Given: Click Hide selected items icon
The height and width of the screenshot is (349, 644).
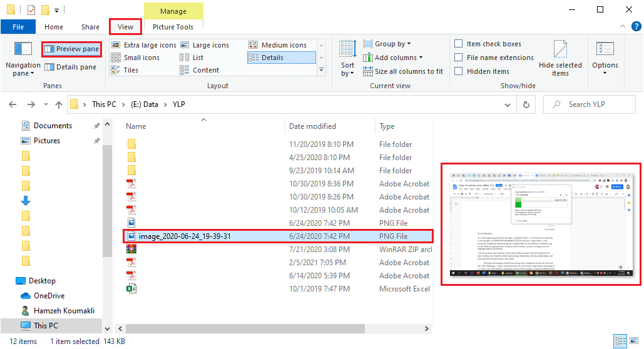Looking at the screenshot, I should pos(560,58).
